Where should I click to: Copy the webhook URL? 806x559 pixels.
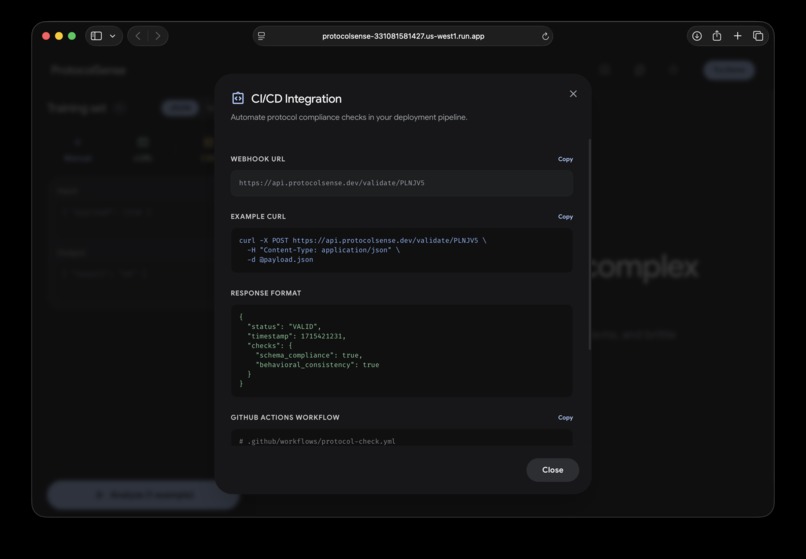pyautogui.click(x=565, y=159)
